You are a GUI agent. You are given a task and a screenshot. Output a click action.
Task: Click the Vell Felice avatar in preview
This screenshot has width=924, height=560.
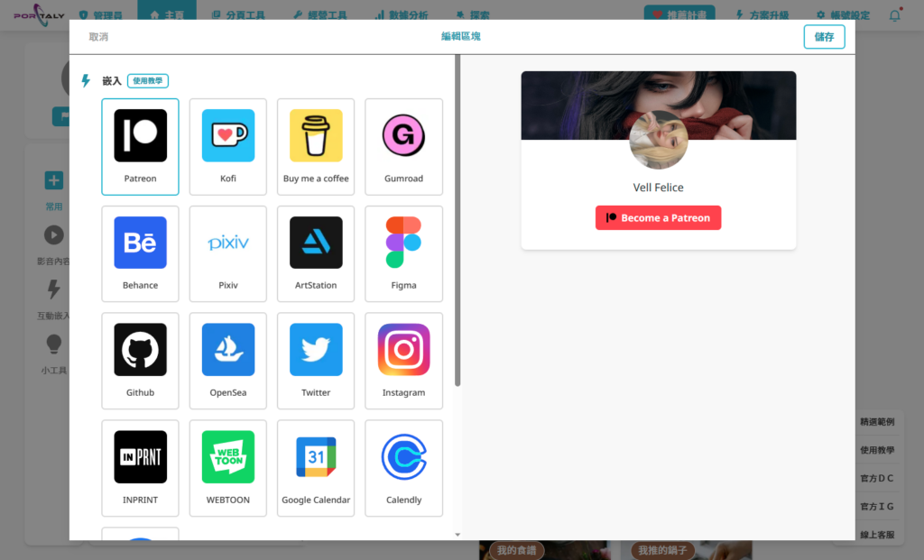coord(658,140)
